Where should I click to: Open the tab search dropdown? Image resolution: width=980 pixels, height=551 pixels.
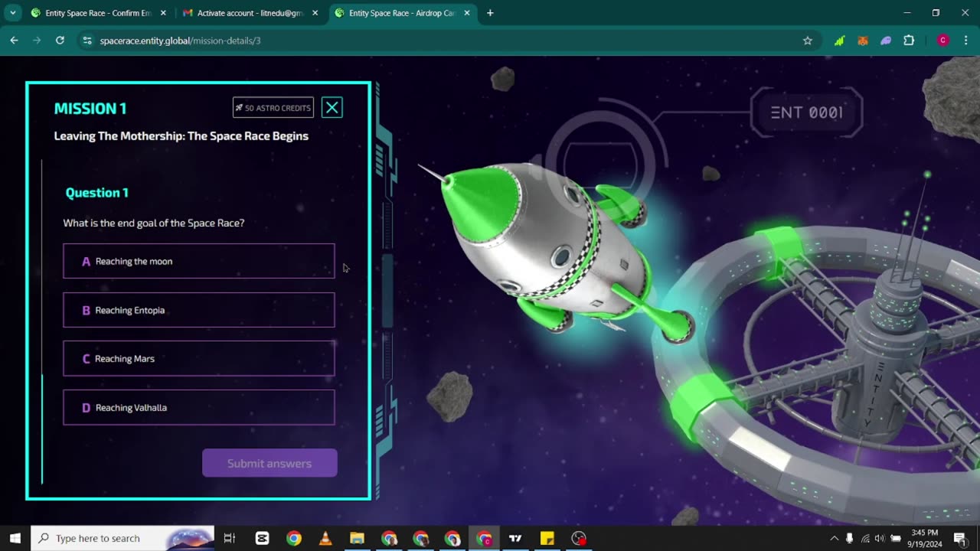12,13
